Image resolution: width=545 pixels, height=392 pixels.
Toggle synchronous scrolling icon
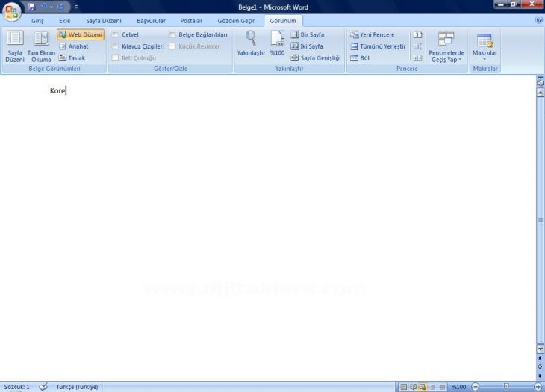(x=417, y=46)
